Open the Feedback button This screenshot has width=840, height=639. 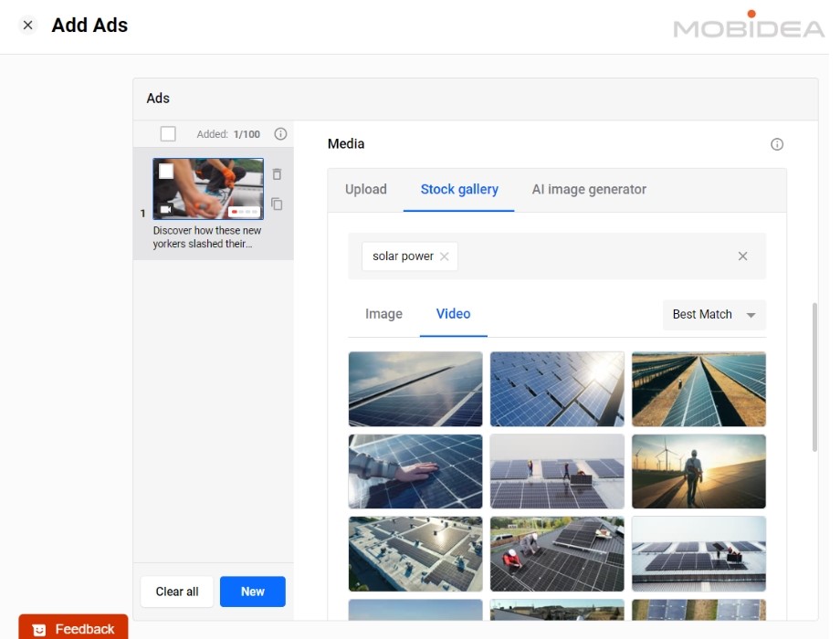coord(73,628)
